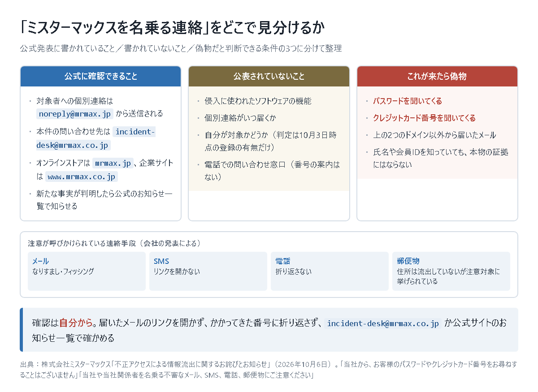
Task: Select the 郵便物 contact method tile
Action: click(451, 271)
